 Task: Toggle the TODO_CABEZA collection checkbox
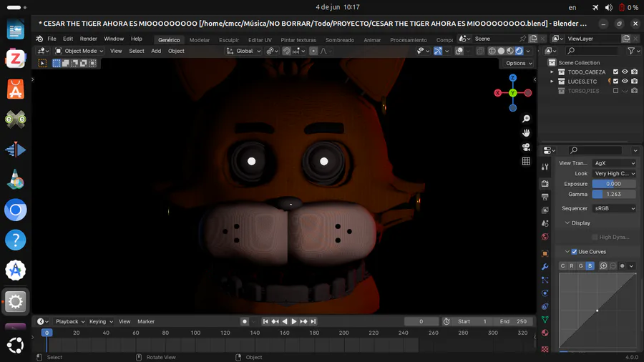[615, 72]
